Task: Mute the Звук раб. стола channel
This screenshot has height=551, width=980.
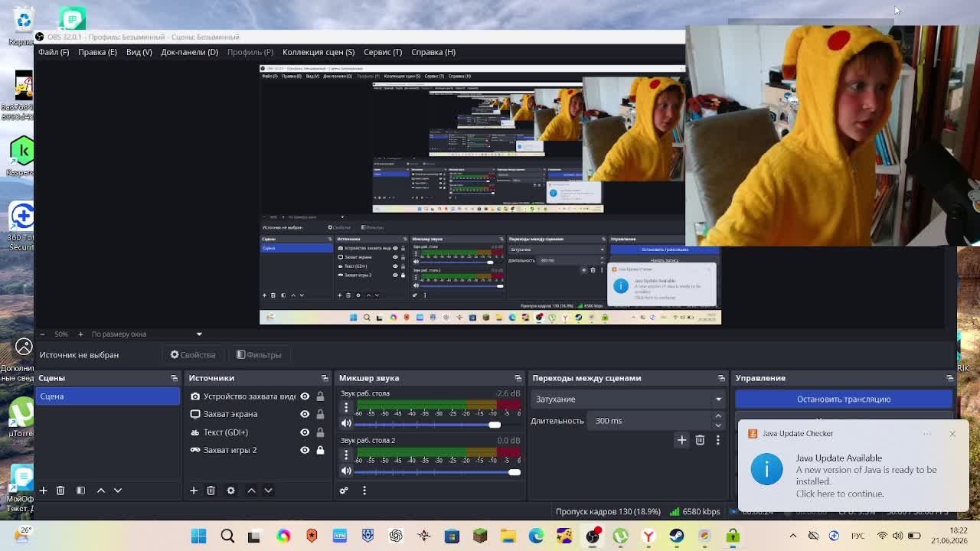Action: 346,424
